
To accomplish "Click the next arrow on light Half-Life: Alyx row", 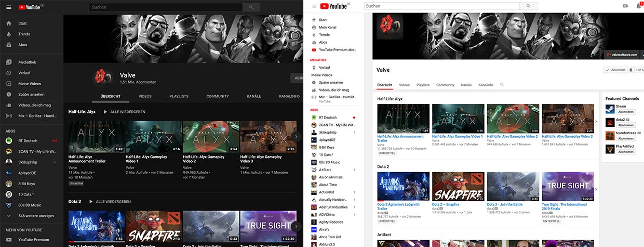I will [596, 122].
